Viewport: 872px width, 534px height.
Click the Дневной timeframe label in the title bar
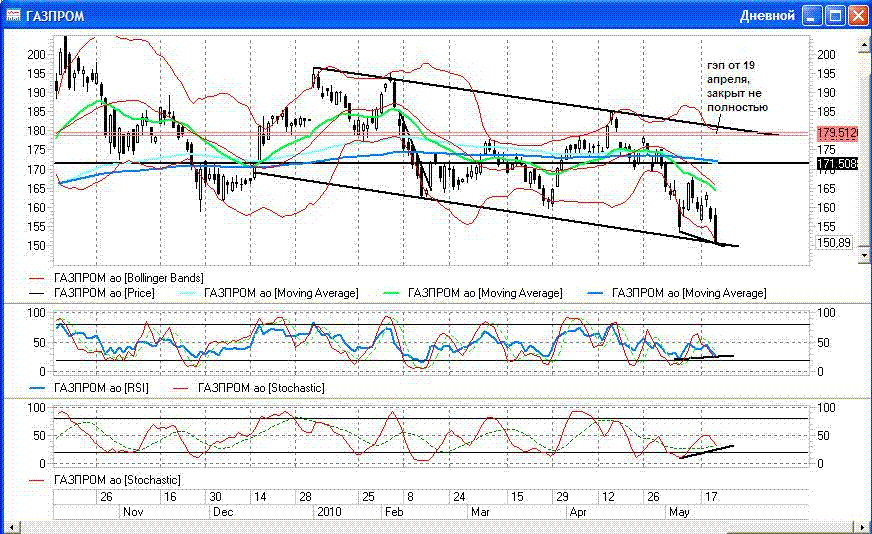click(767, 16)
